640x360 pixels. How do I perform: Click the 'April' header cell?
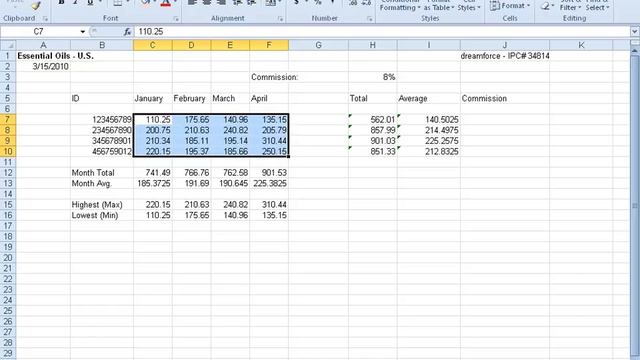[x=269, y=98]
